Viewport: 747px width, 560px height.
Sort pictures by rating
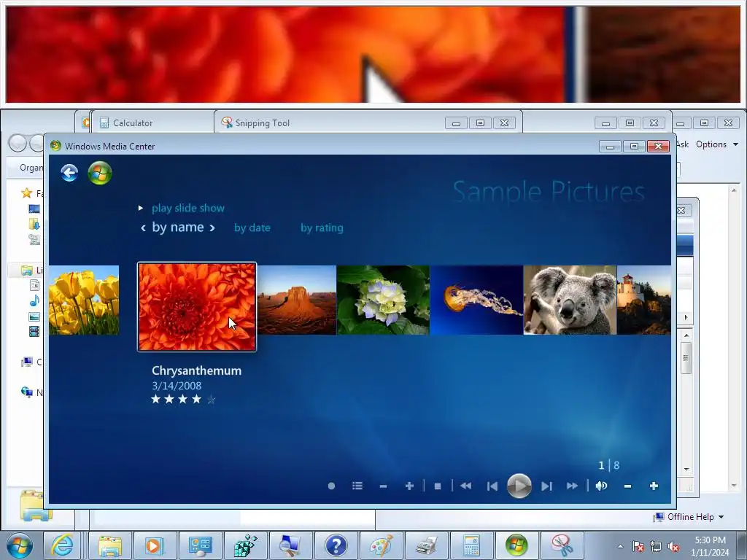click(322, 227)
